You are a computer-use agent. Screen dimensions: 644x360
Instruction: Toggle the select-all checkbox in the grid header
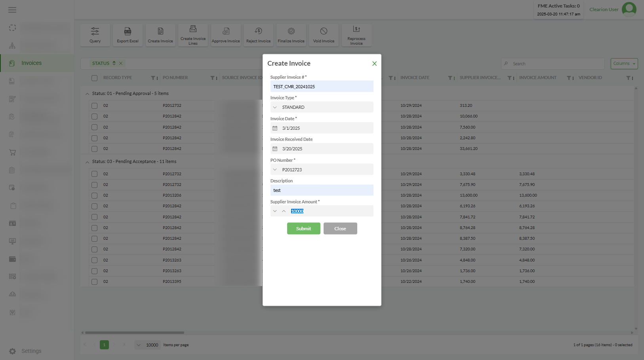94,78
